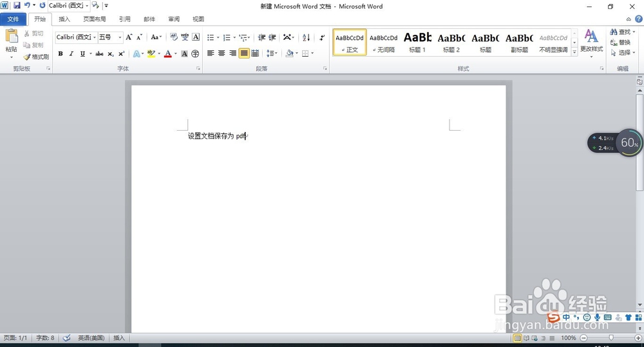644x347 pixels.
Task: Click the Cut (剪切) scissors button
Action: pos(33,33)
